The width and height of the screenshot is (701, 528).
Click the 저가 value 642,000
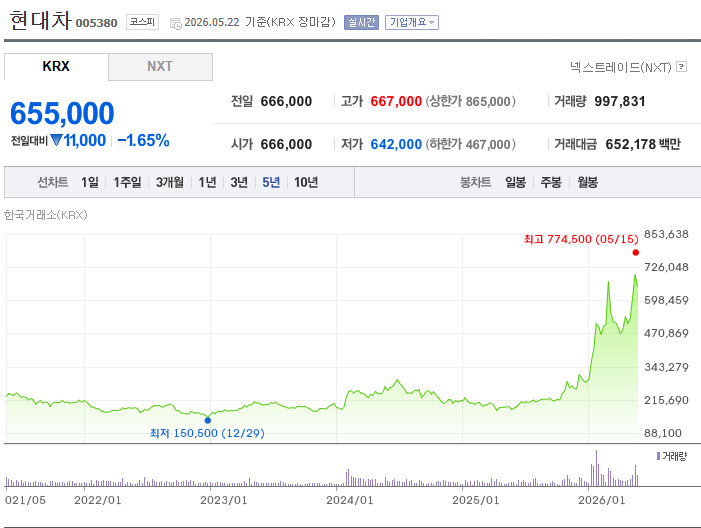point(396,144)
